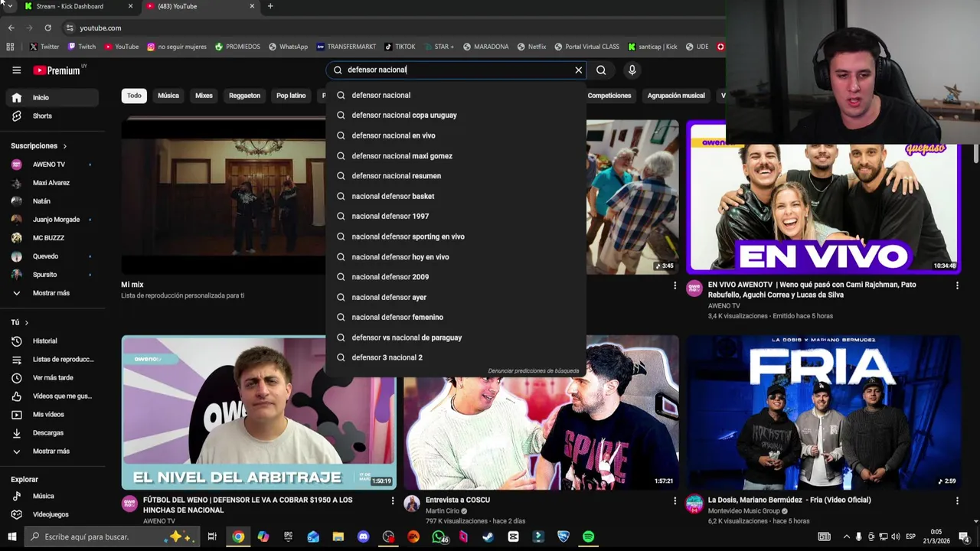This screenshot has width=980, height=551.
Task: Select the Todo filter chip
Action: click(x=134, y=96)
